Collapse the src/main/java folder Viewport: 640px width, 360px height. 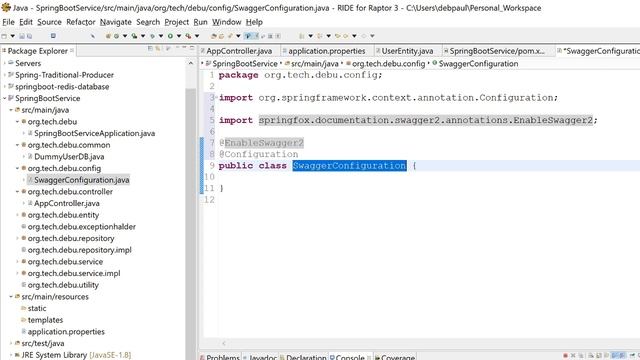[11, 110]
